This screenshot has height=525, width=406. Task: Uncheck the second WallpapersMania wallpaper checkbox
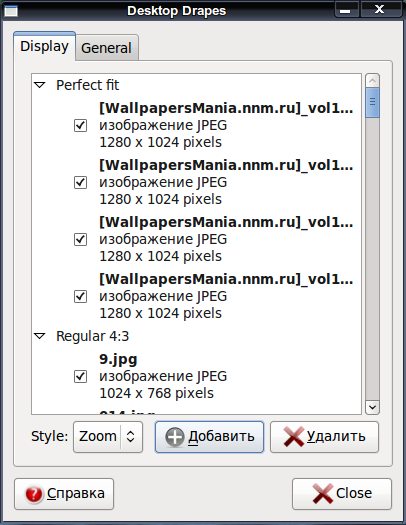(80, 182)
